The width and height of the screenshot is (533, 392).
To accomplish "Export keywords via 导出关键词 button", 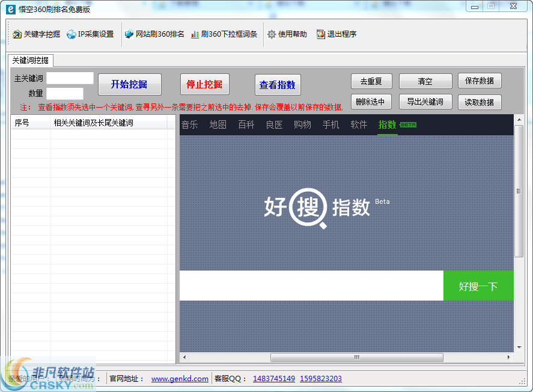I will click(425, 102).
